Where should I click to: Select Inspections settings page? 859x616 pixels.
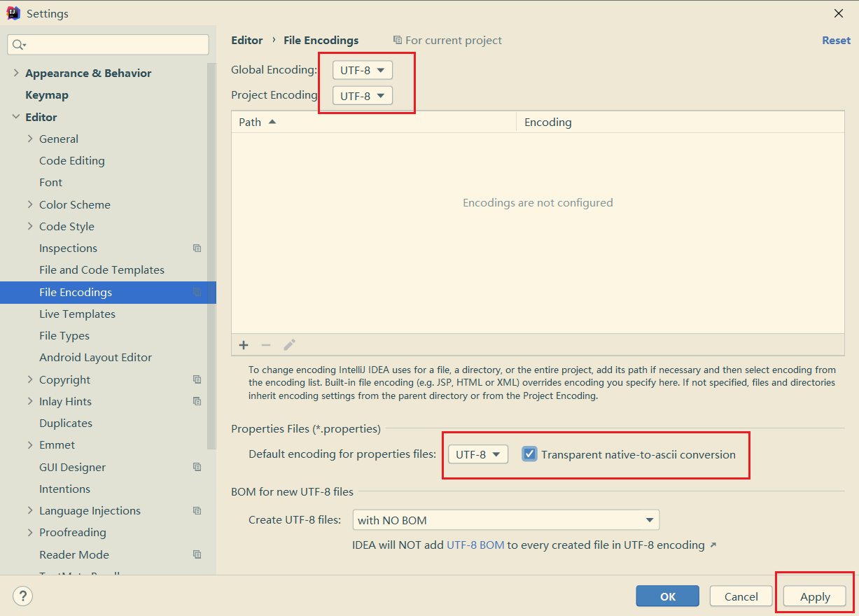(68, 248)
